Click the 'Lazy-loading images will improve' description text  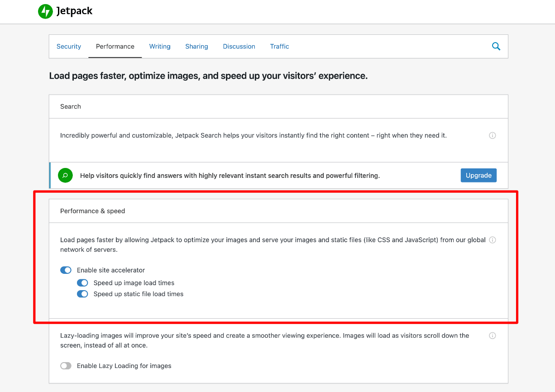(x=265, y=340)
